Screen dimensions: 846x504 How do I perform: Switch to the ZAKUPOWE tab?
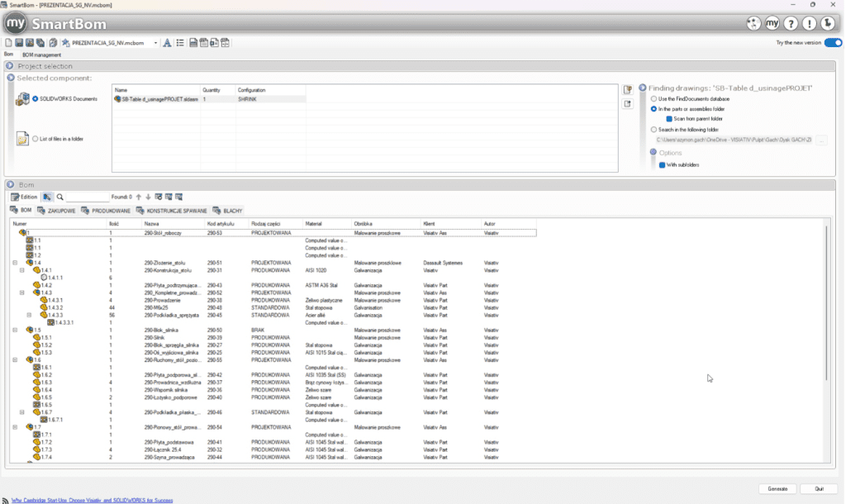tap(57, 211)
